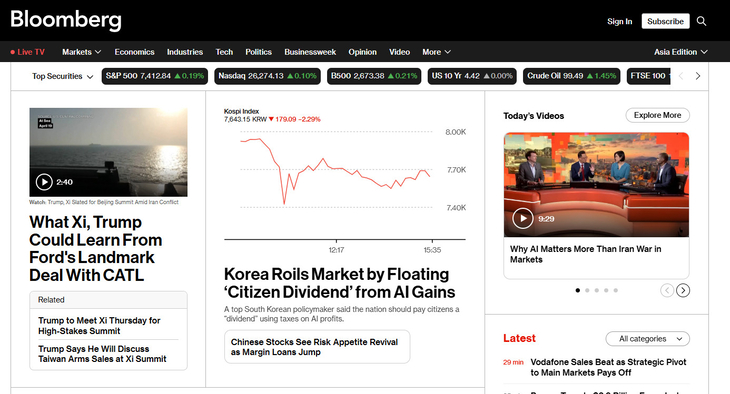The height and width of the screenshot is (394, 730).
Task: Click Sign In
Action: coord(619,21)
